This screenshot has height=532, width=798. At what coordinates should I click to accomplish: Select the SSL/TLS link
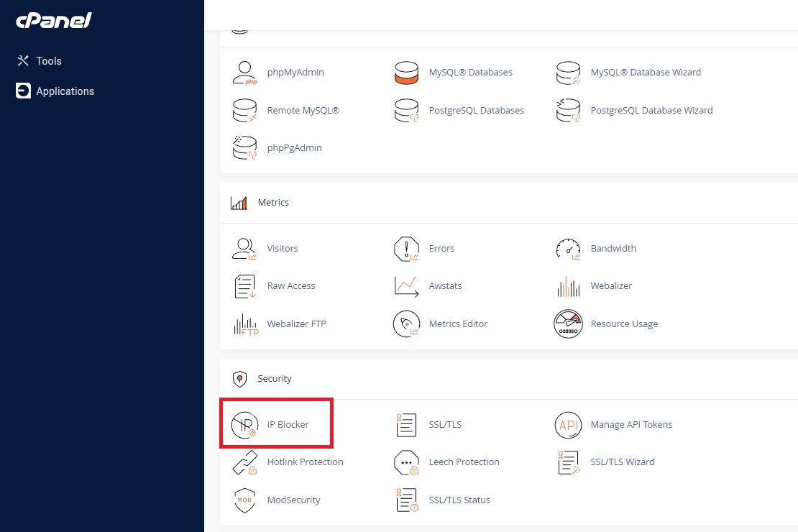pos(445,425)
